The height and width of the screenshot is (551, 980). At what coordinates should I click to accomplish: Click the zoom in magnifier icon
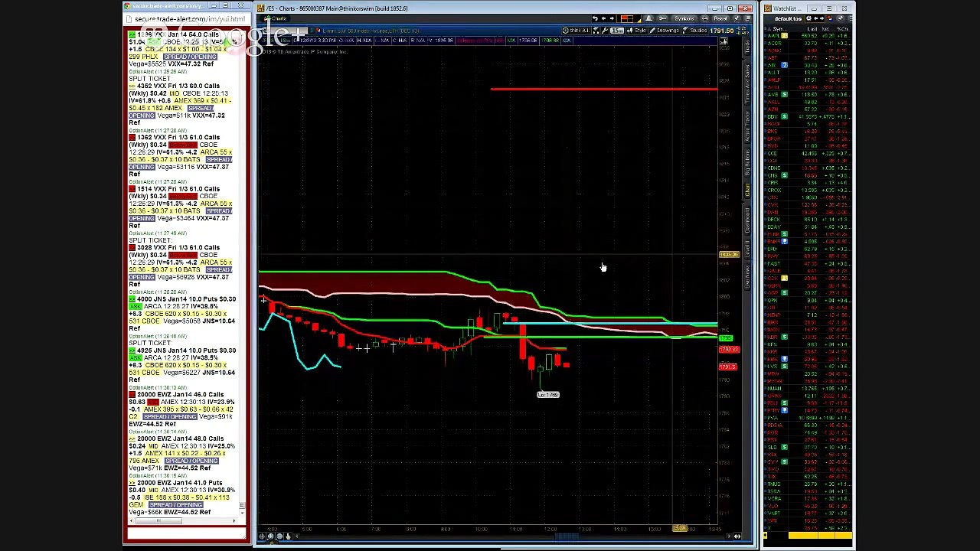pyautogui.click(x=270, y=536)
